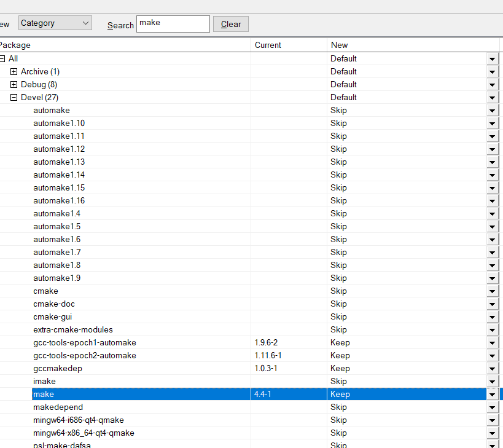Image resolution: width=503 pixels, height=448 pixels.
Task: Open the View Category combo box
Action: pos(55,23)
